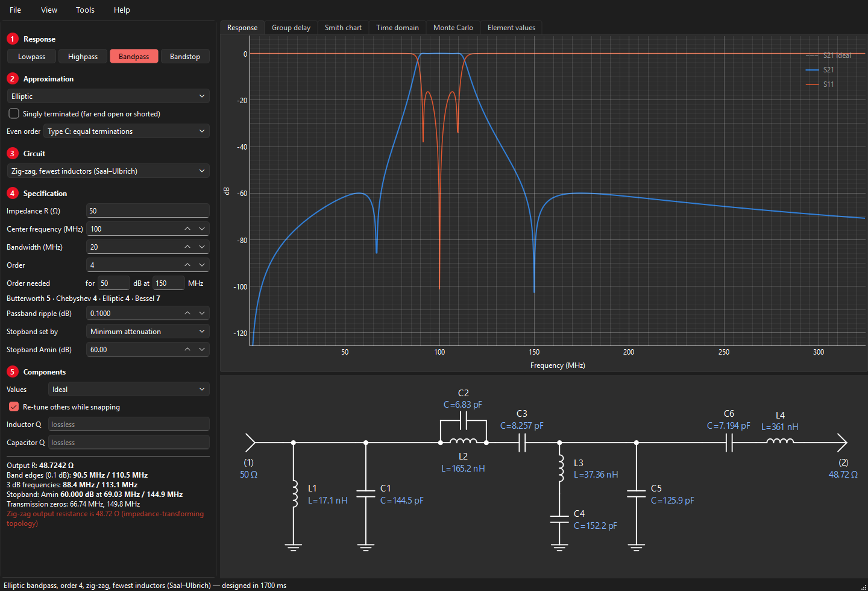Select the C5 shunt capacitor symbol
The height and width of the screenshot is (591, 868).
pos(637,494)
